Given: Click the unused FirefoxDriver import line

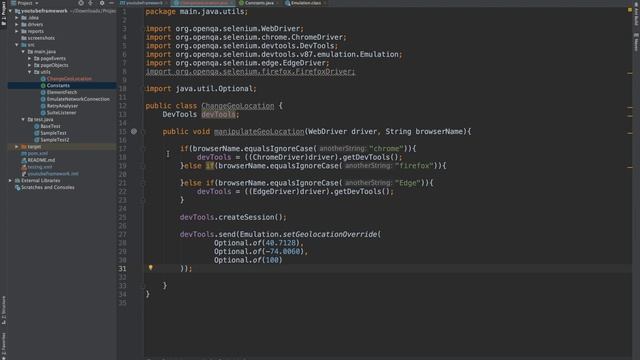Looking at the screenshot, I should 250,71.
